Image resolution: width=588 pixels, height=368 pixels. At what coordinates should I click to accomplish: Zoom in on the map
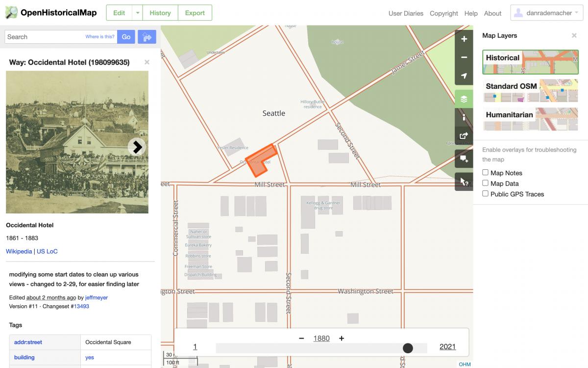click(464, 39)
